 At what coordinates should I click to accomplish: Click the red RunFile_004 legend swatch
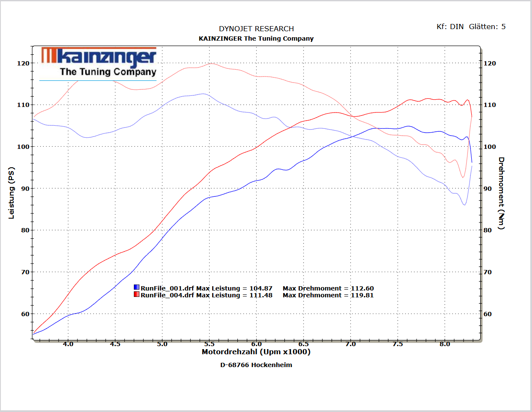coord(136,295)
